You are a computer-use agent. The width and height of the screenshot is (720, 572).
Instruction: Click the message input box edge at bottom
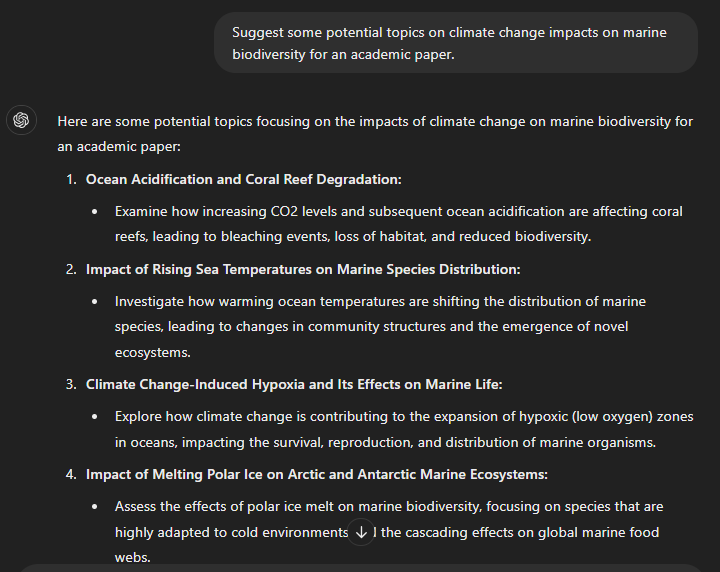pos(360,568)
